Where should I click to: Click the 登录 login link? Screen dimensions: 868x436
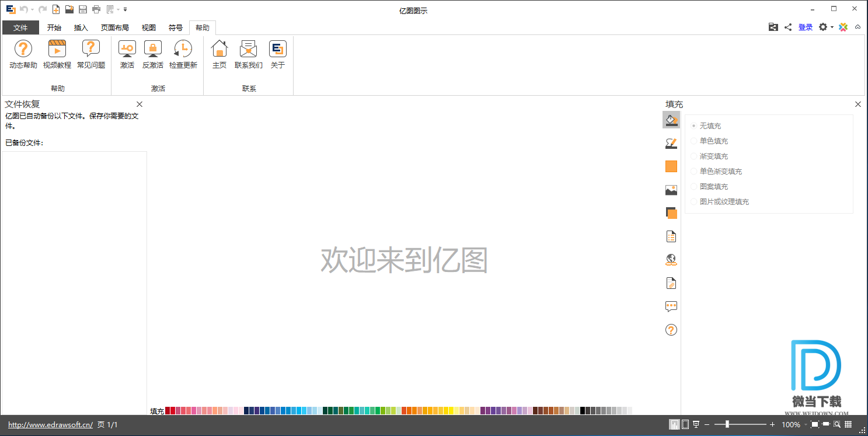[x=806, y=27]
